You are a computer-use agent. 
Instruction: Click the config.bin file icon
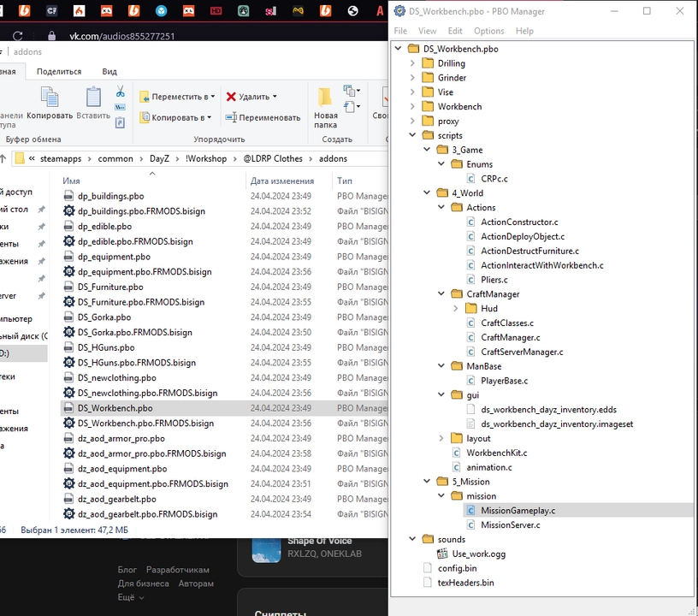point(428,568)
